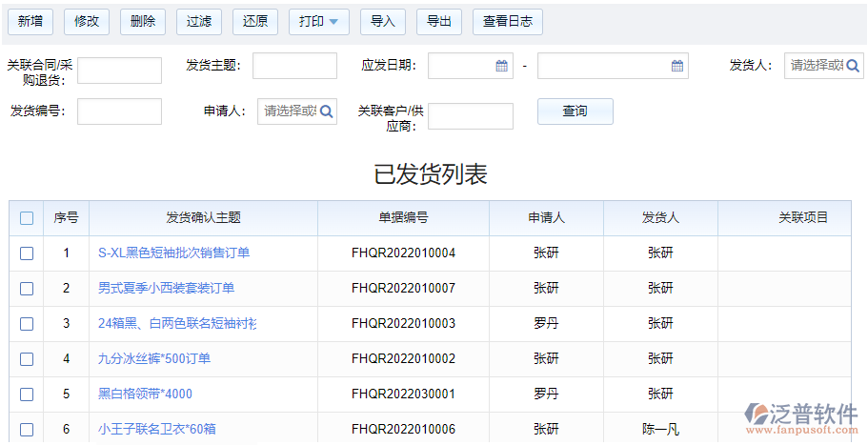The width and height of the screenshot is (868, 445).
Task: Click search icon in 申请人 field
Action: click(327, 111)
